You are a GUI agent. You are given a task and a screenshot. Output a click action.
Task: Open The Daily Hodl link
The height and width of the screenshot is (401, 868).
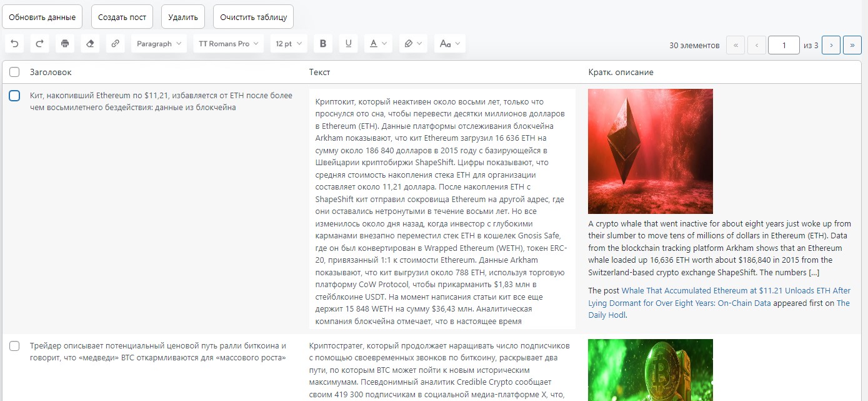tap(719, 309)
